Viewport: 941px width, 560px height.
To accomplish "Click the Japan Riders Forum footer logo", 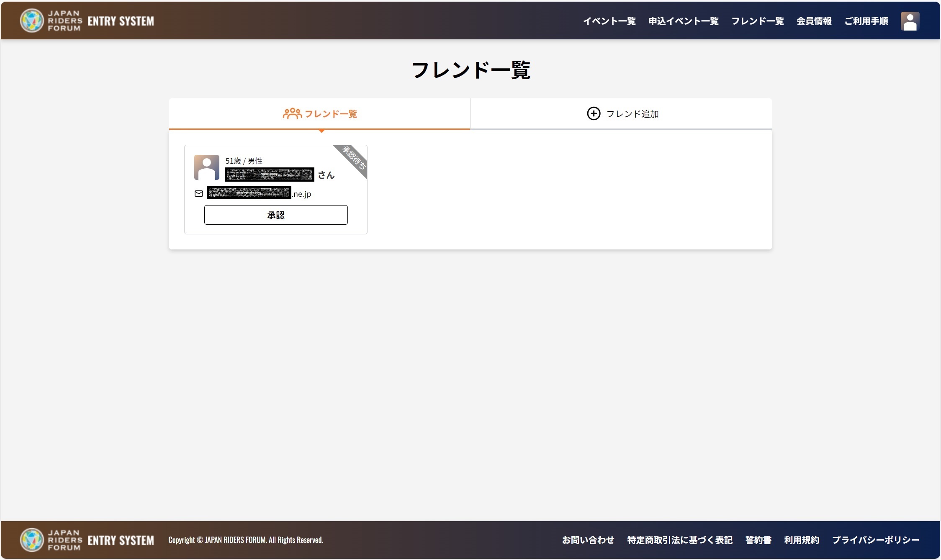I will coord(87,540).
